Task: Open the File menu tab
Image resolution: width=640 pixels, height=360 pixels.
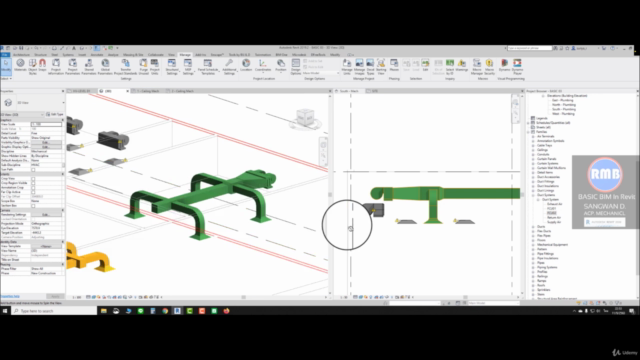Action: pyautogui.click(x=5, y=55)
